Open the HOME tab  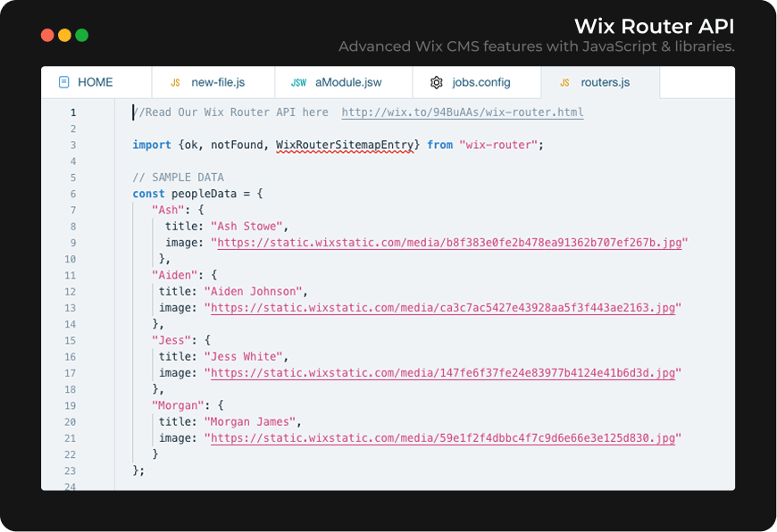pyautogui.click(x=96, y=82)
